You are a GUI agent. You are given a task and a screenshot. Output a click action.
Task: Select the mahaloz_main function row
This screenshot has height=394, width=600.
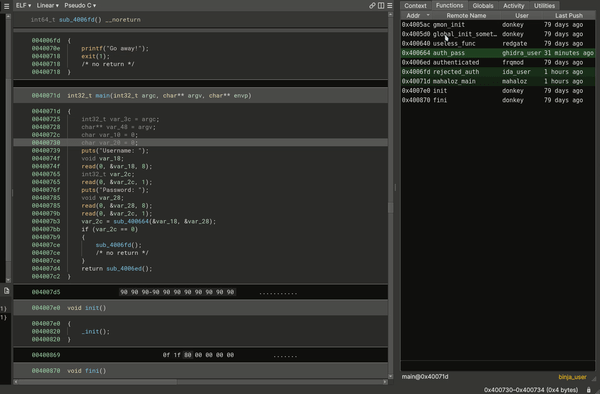point(498,81)
